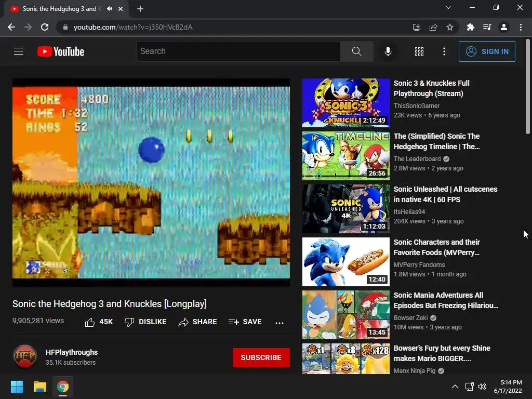Click Chrome icon in taskbar
Image resolution: width=532 pixels, height=399 pixels.
[63, 387]
